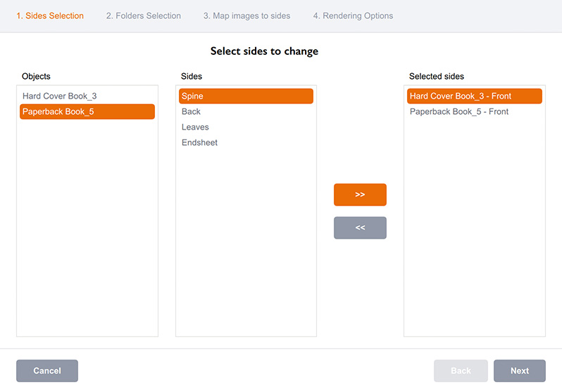The height and width of the screenshot is (392, 562).
Task: Select Paperback Book_5 - Front entry
Action: (459, 111)
